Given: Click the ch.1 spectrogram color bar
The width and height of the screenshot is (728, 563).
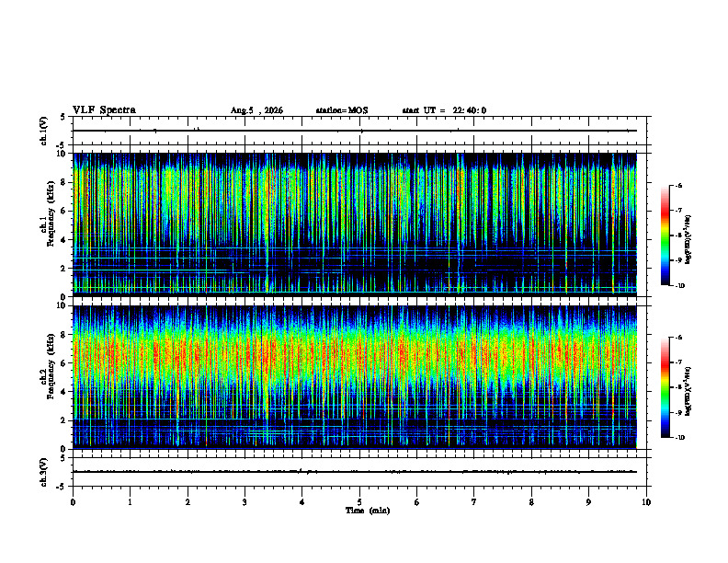Looking at the screenshot, I should click(x=665, y=236).
